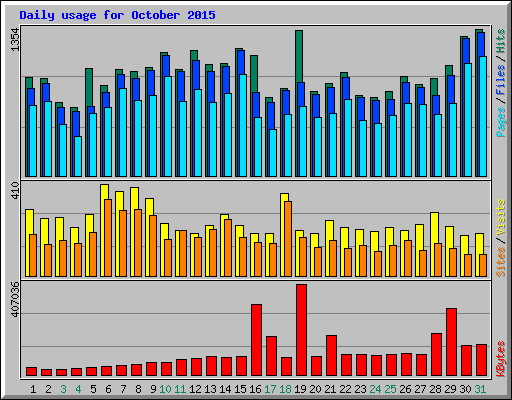This screenshot has width=512, height=400.
Task: Select day 8 on the x-axis
Action: 138,389
